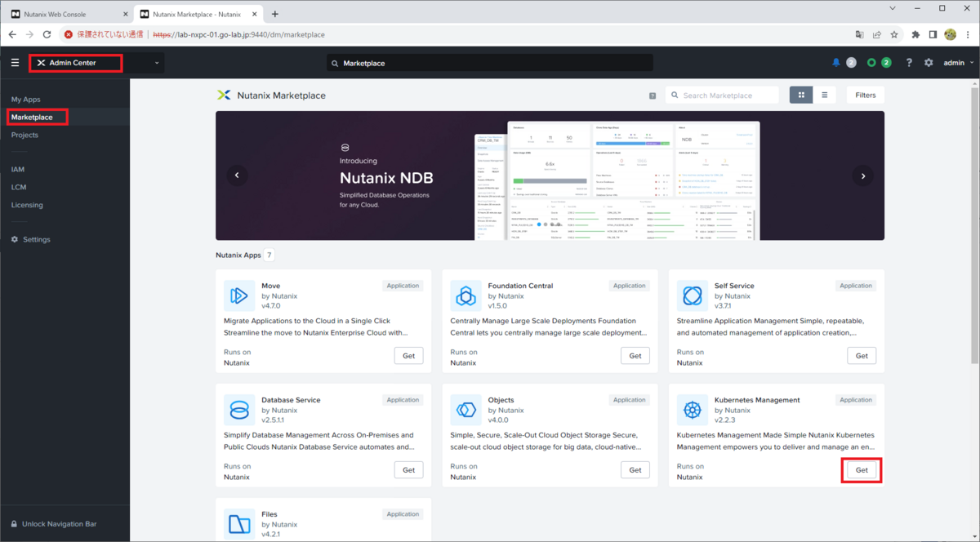Screen dimensions: 980x542
Task: Click the Kubernetes Management app icon
Action: coord(693,410)
